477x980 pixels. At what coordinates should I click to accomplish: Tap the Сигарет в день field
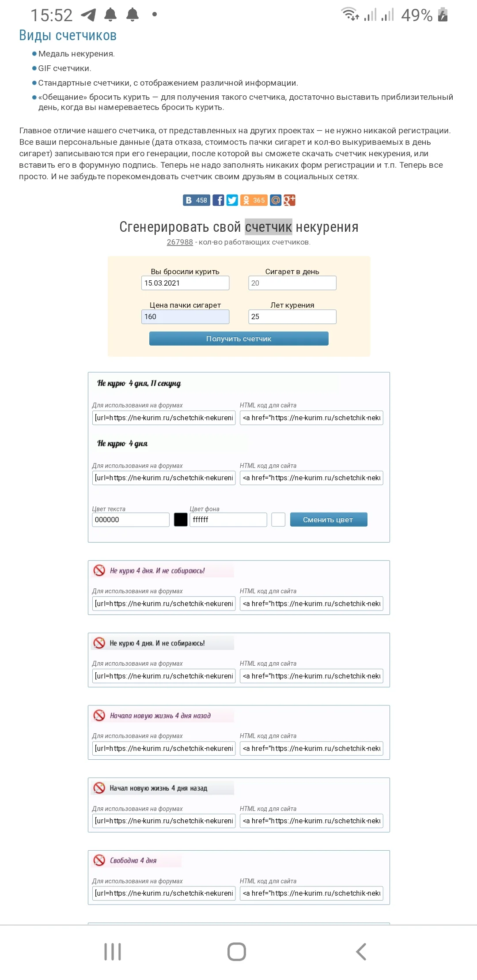(292, 283)
